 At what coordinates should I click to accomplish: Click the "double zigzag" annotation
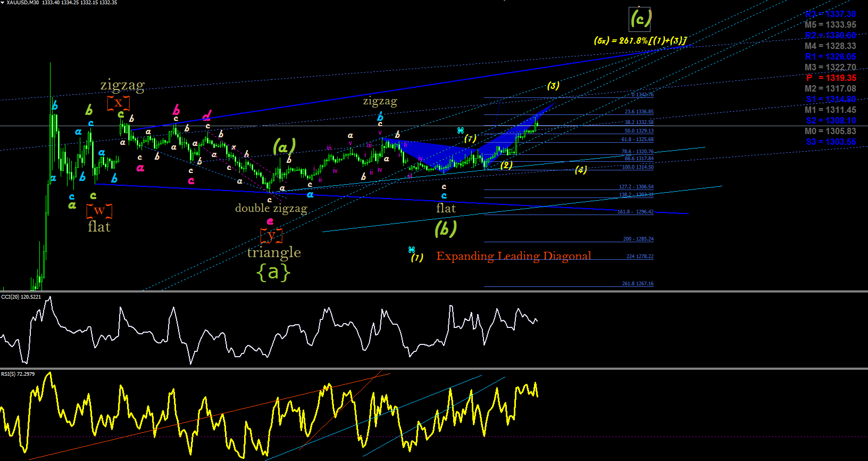pos(271,208)
